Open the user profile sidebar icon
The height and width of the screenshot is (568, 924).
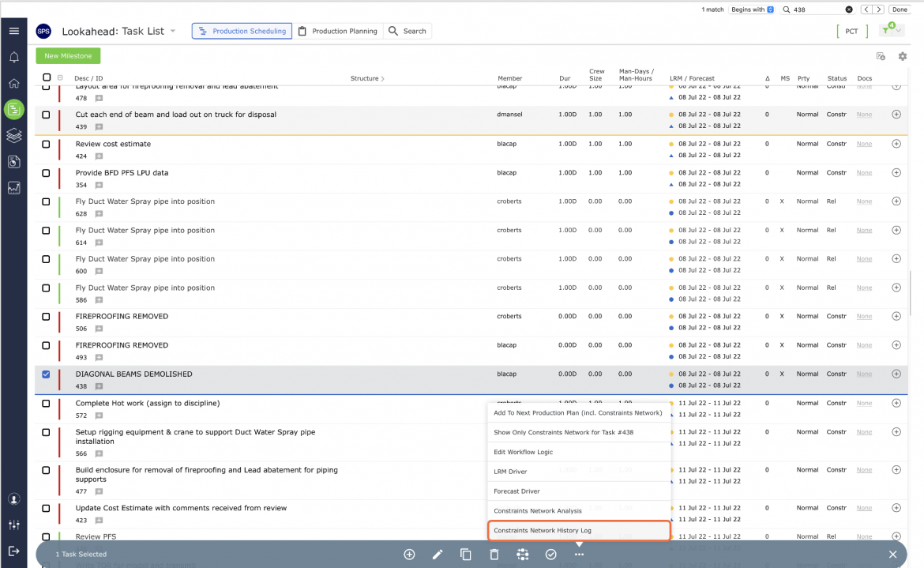pyautogui.click(x=14, y=499)
